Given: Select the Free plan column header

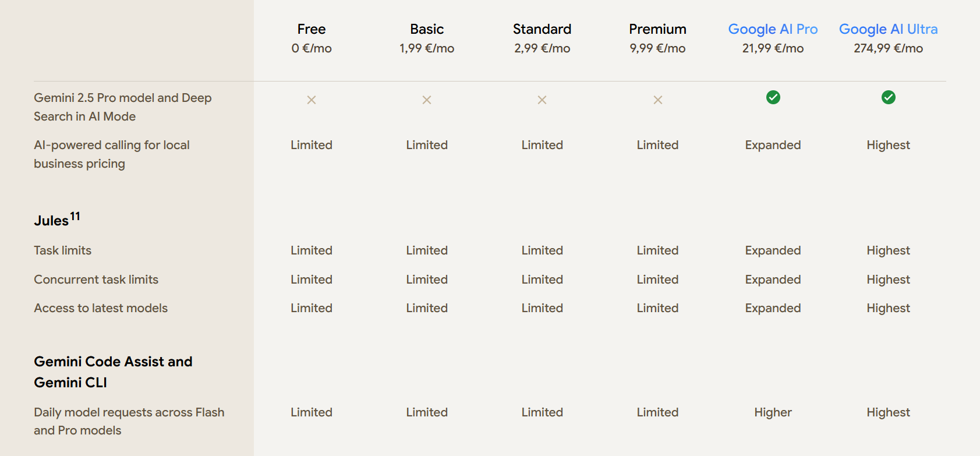Looking at the screenshot, I should pyautogui.click(x=312, y=29).
